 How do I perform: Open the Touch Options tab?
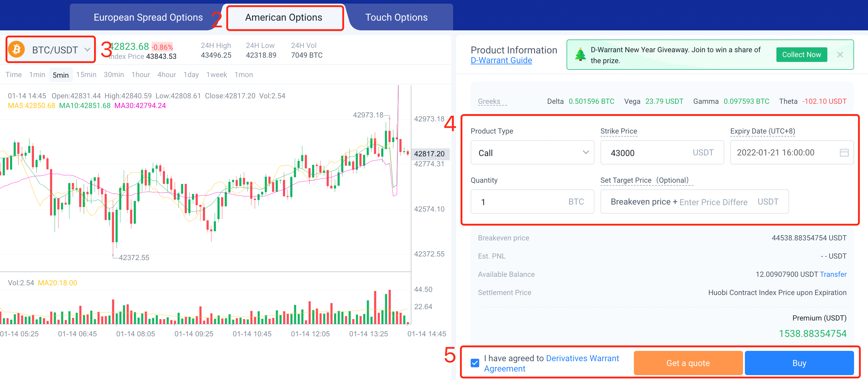tap(396, 17)
